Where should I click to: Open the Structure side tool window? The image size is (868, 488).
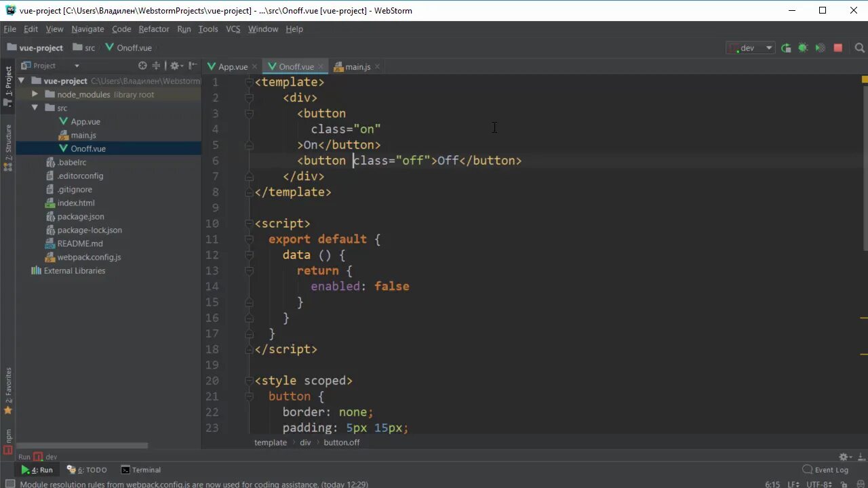8,147
